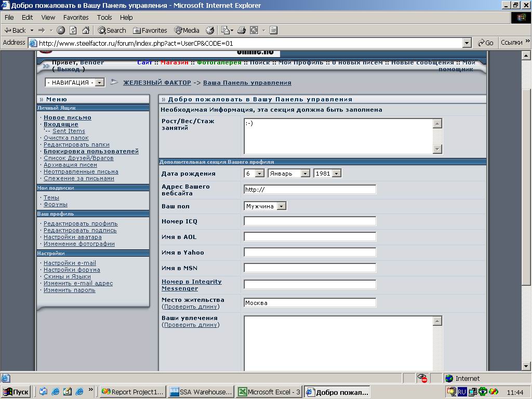Click the page scrollbar down arrow

(526, 367)
